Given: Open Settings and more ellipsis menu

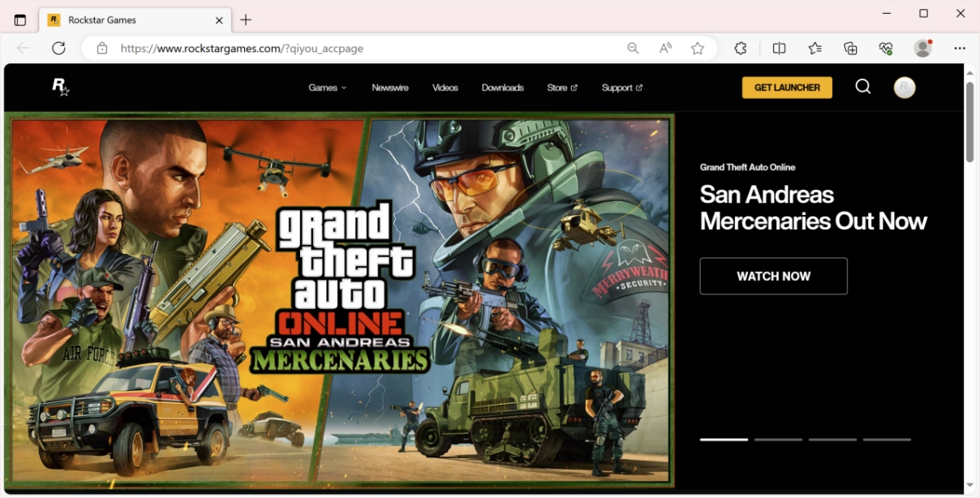Looking at the screenshot, I should point(960,49).
